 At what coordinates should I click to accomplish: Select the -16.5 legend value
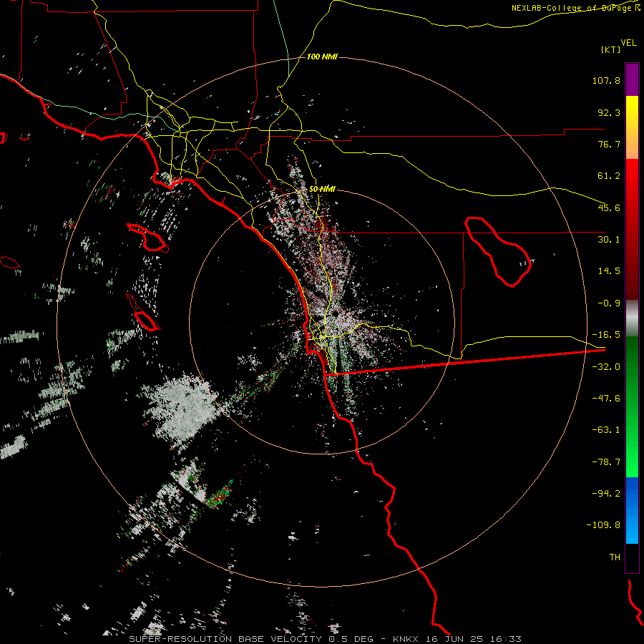point(606,335)
